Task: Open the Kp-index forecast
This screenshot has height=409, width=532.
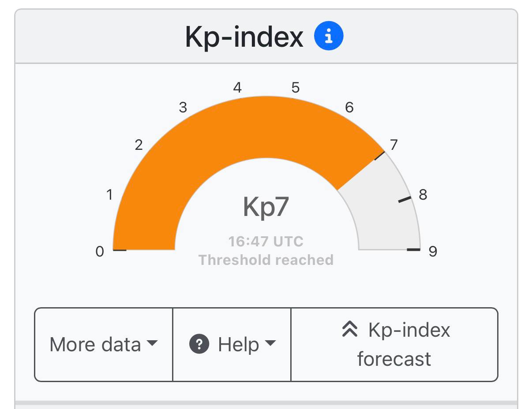Action: 394,344
